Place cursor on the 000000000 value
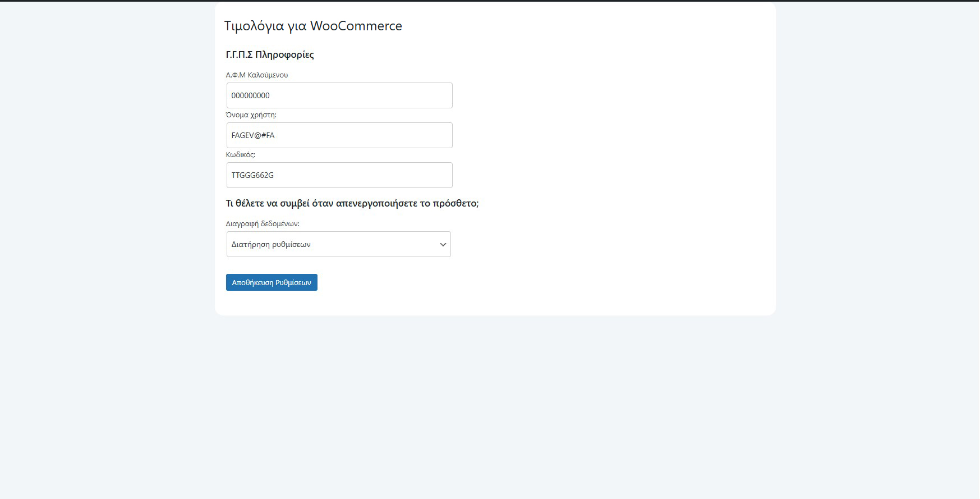This screenshot has width=980, height=499. click(250, 95)
